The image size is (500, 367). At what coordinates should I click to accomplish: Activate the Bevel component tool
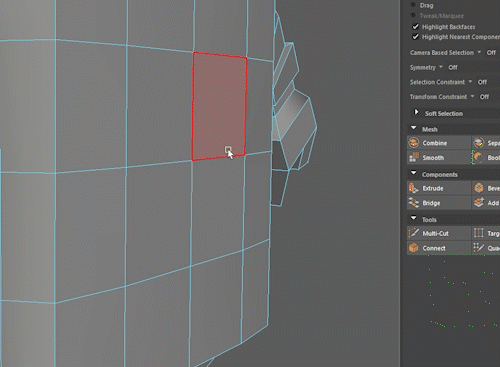[486, 188]
